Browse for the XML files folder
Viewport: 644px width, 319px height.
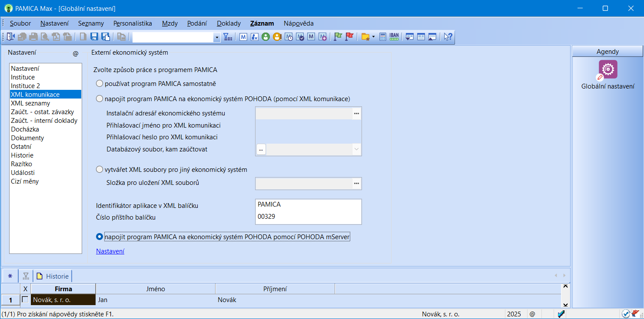(x=356, y=184)
